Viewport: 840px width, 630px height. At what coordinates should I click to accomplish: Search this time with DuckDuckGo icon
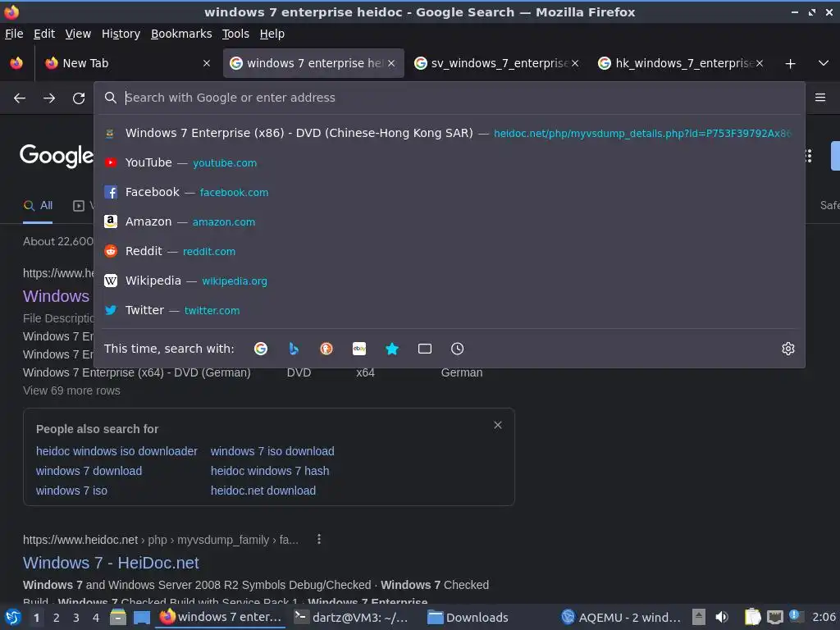326,349
